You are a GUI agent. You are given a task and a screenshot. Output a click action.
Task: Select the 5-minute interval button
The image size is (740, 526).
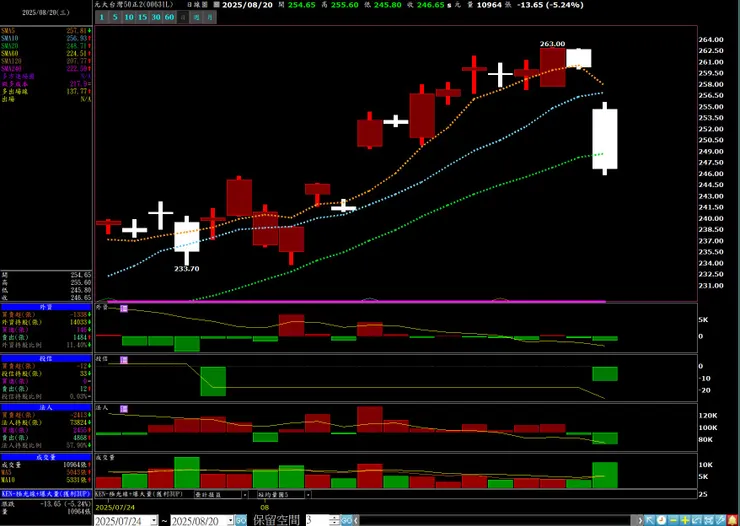pos(115,17)
